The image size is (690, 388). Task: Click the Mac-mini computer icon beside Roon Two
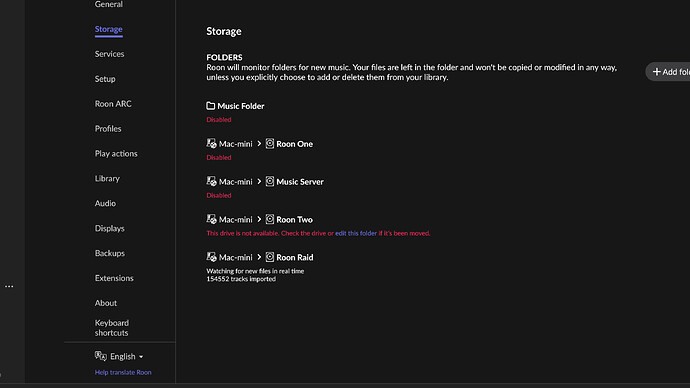211,219
